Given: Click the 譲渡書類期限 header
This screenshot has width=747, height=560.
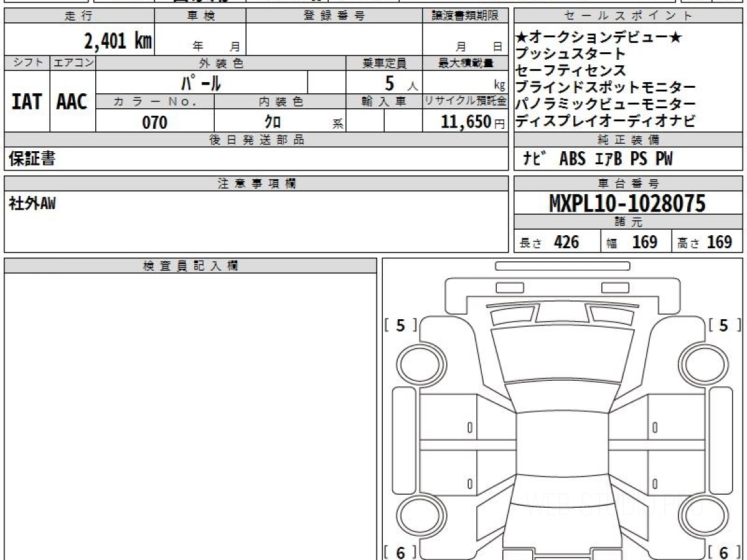Looking at the screenshot, I should [465, 16].
